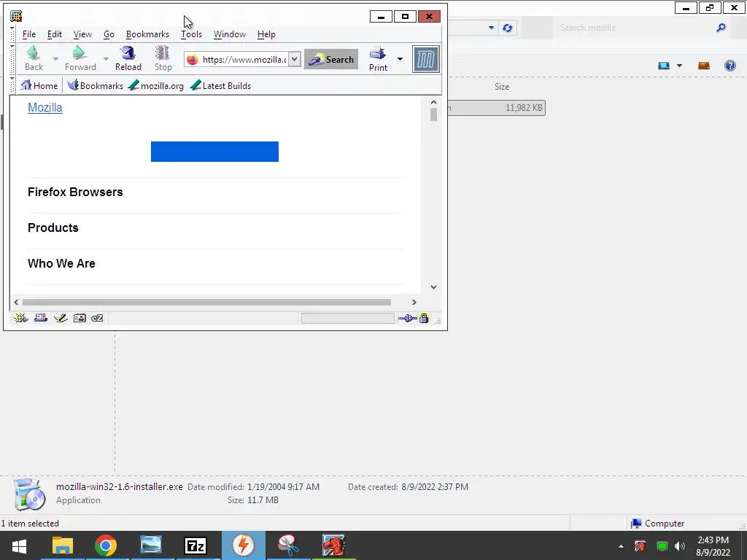Open the Bookmarks menu
Viewport: 747px width, 560px height.
(x=147, y=34)
